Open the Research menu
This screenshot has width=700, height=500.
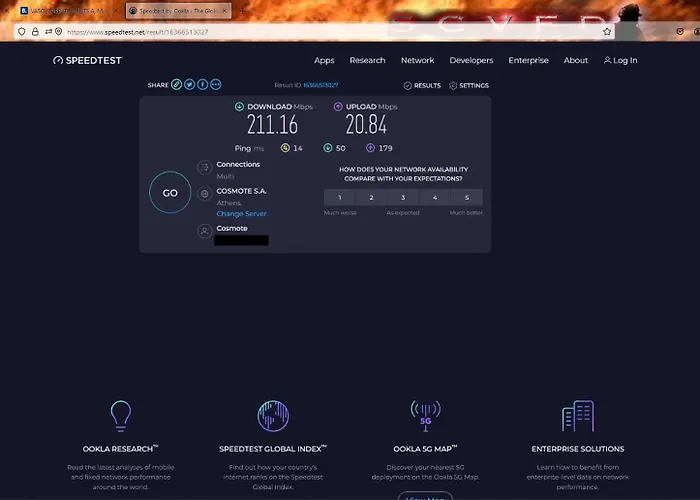367,60
